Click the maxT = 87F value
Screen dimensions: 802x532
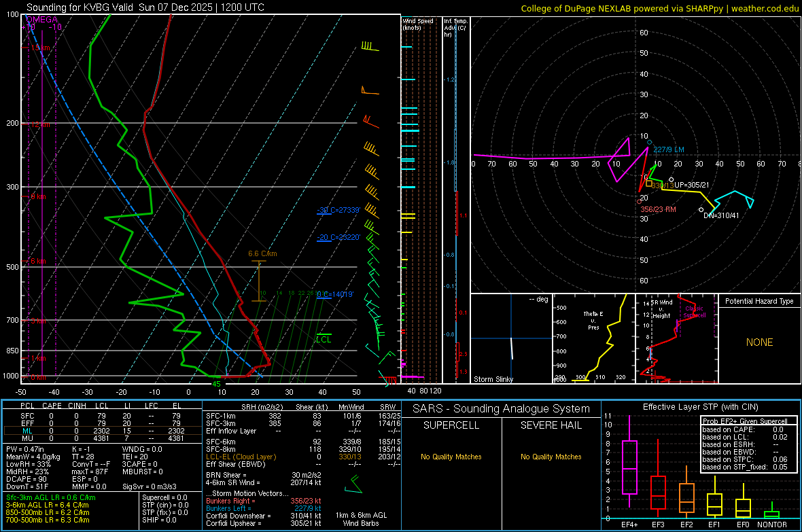90,472
